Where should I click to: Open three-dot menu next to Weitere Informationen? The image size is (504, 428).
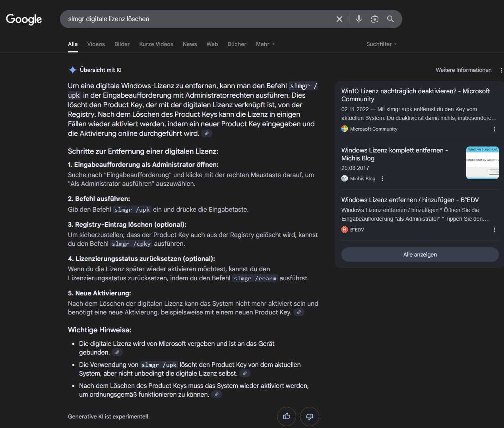click(x=501, y=70)
